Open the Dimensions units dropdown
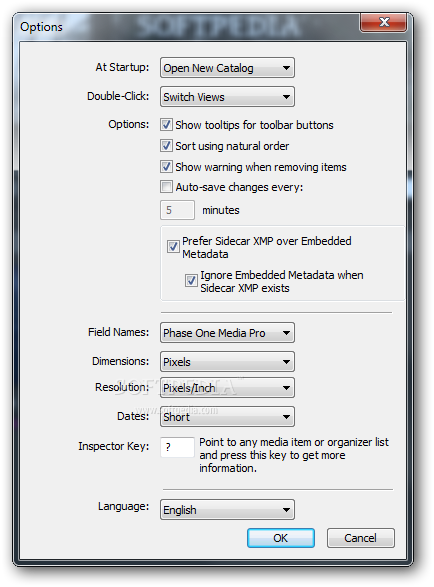Viewport: 434px width, 587px height. 227,362
